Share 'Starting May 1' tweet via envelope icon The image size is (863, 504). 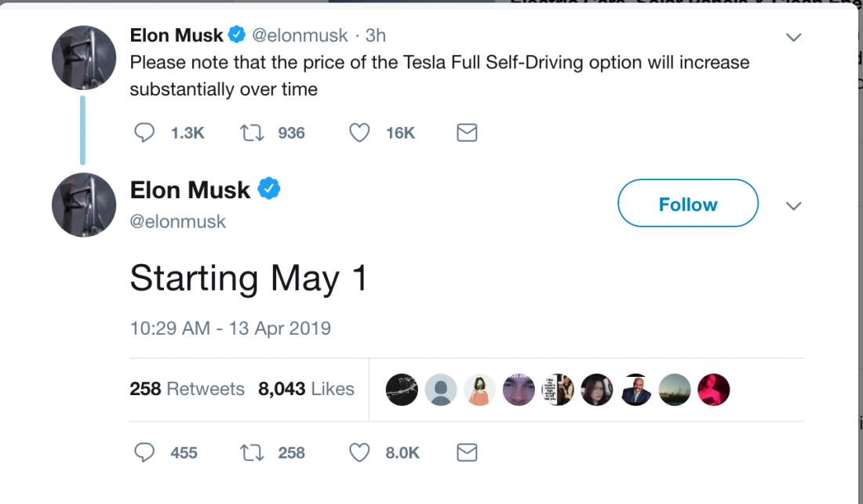467,452
